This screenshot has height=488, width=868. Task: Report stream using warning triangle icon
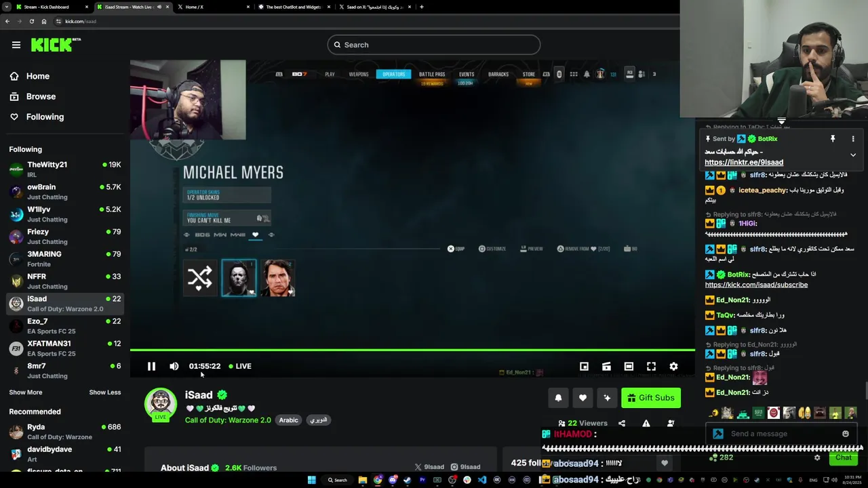tap(646, 423)
